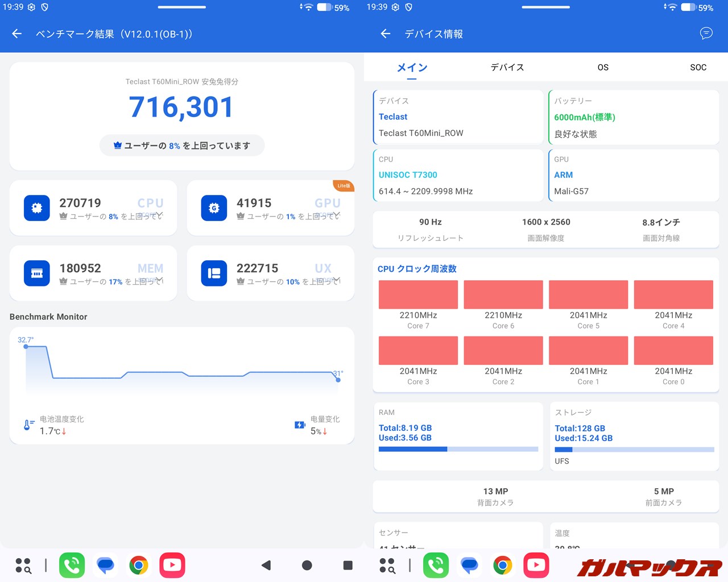Switch to the OS tab
Screen dimensions: 728x582
(x=603, y=67)
